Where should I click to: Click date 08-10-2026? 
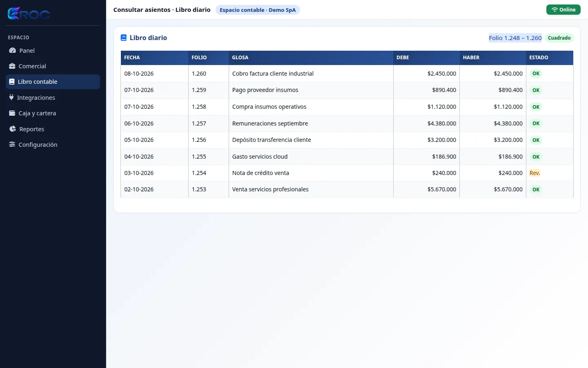(139, 74)
